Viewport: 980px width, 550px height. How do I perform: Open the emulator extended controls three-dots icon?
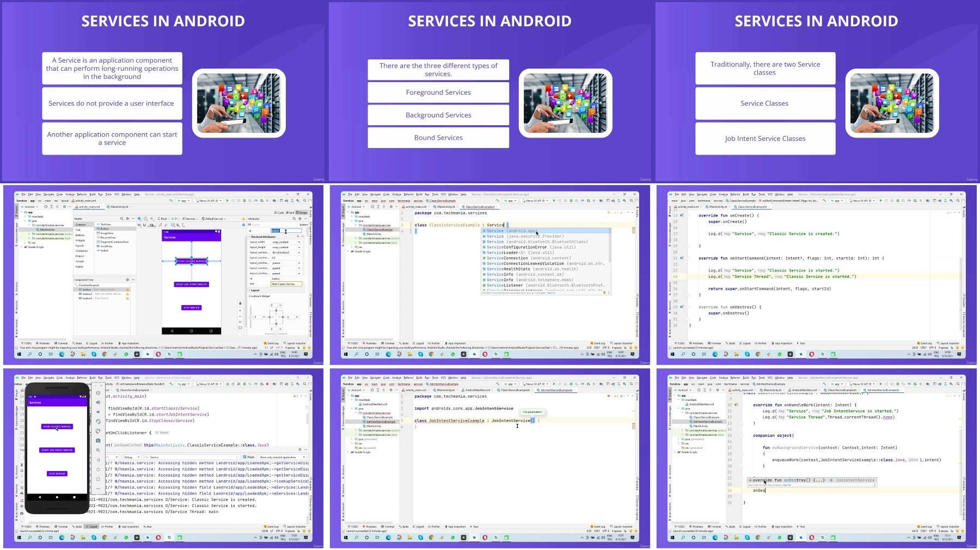(x=98, y=489)
